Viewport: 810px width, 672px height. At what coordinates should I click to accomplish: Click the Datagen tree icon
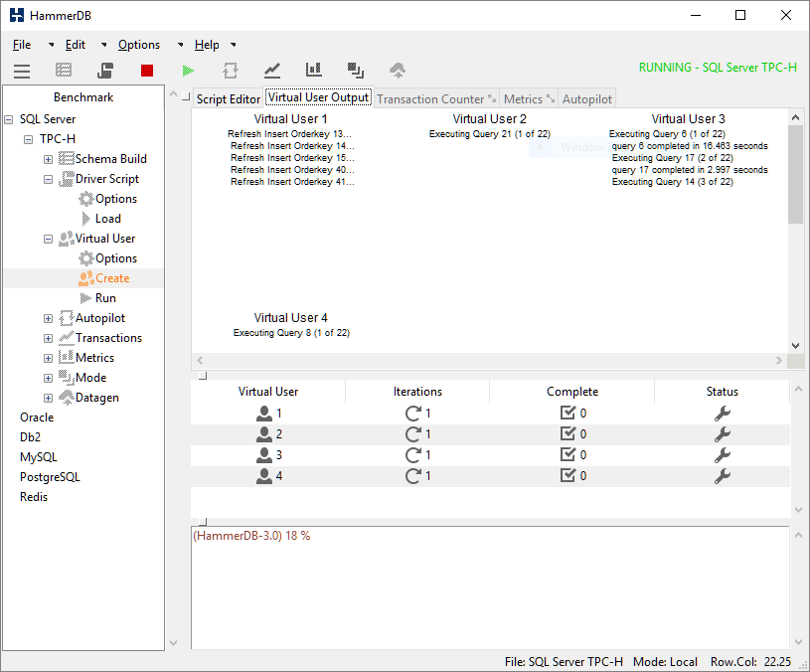point(67,398)
